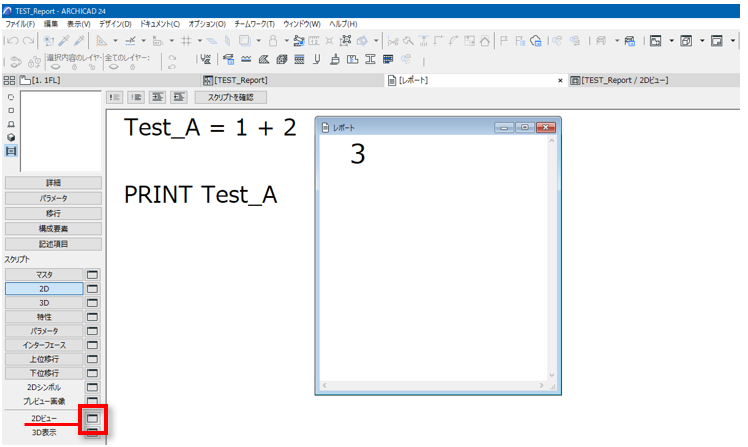Click the diagonal hatch fill icon
The height and width of the screenshot is (447, 748).
264,59
